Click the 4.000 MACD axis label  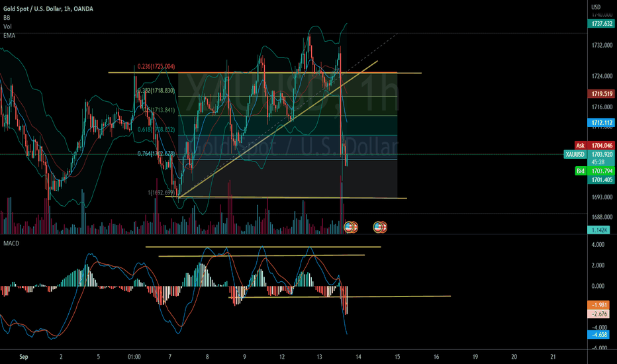(x=598, y=244)
